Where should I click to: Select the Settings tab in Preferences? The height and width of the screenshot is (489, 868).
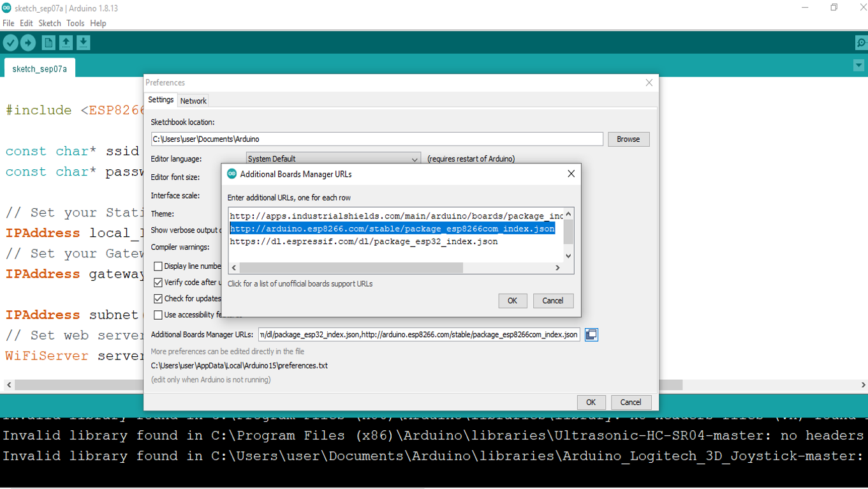point(161,100)
